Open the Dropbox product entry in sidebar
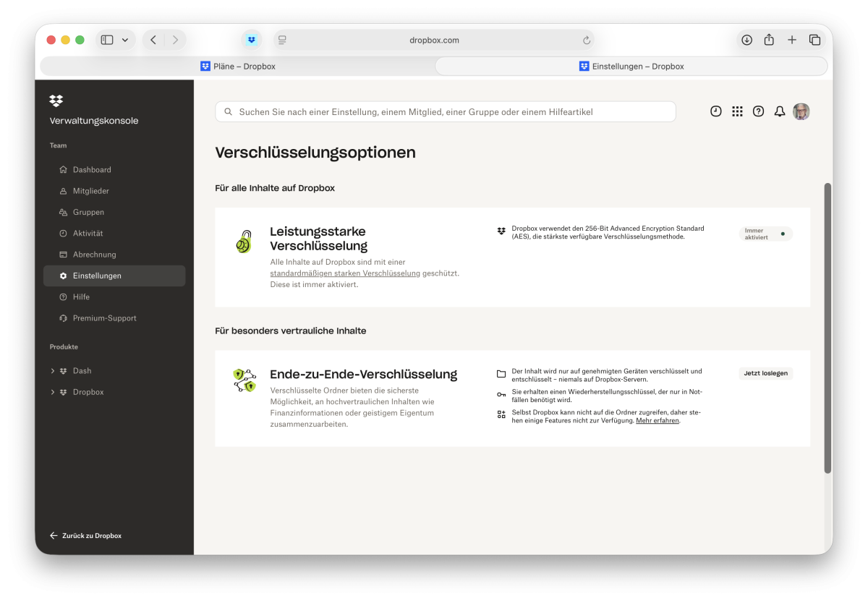Viewport: 868px width, 601px height. click(88, 392)
